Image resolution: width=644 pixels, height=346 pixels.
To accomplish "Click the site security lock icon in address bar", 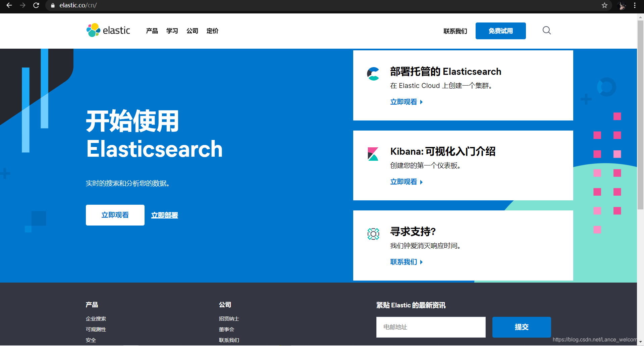I will (53, 5).
